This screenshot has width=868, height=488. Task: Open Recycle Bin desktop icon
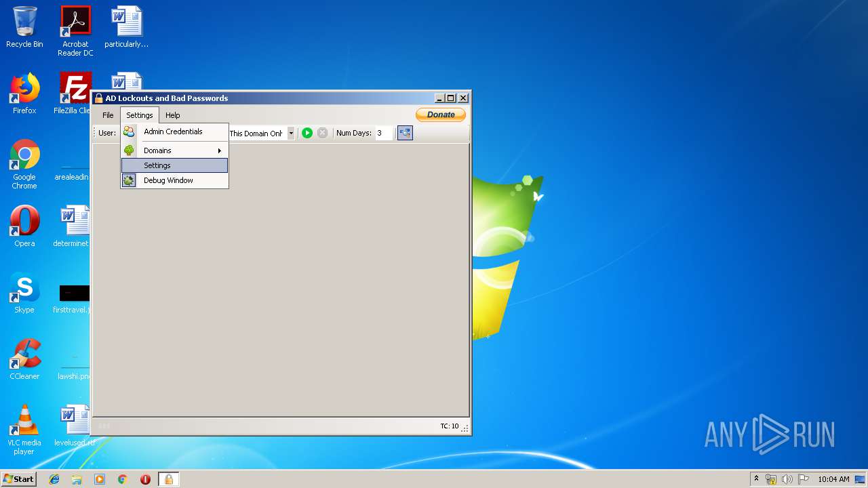pyautogui.click(x=24, y=27)
